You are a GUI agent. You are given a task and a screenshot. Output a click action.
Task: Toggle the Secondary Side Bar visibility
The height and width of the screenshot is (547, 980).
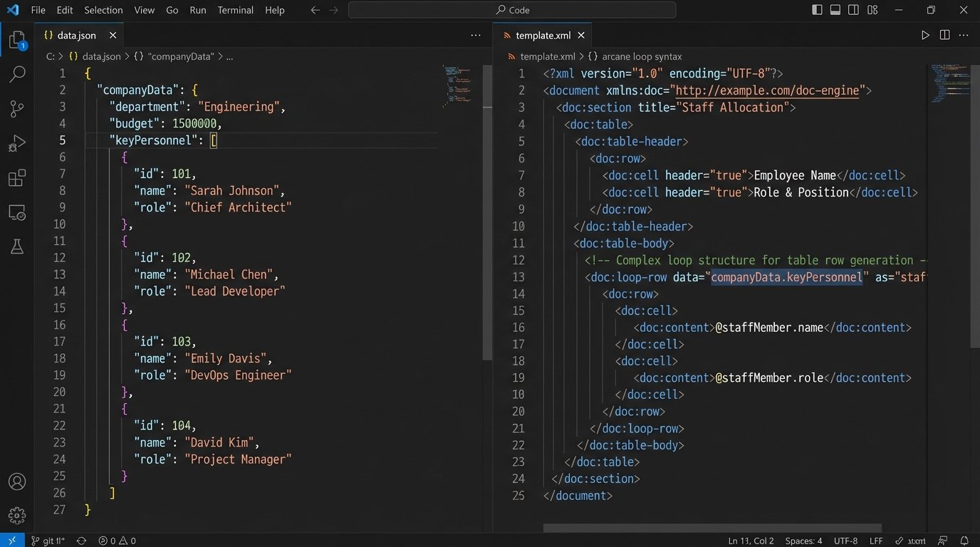click(853, 10)
